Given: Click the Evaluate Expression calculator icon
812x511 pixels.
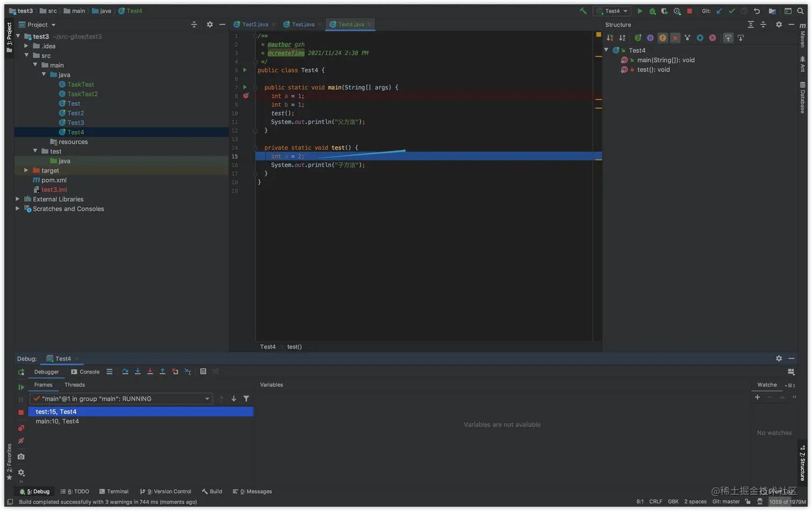Looking at the screenshot, I should tap(203, 371).
